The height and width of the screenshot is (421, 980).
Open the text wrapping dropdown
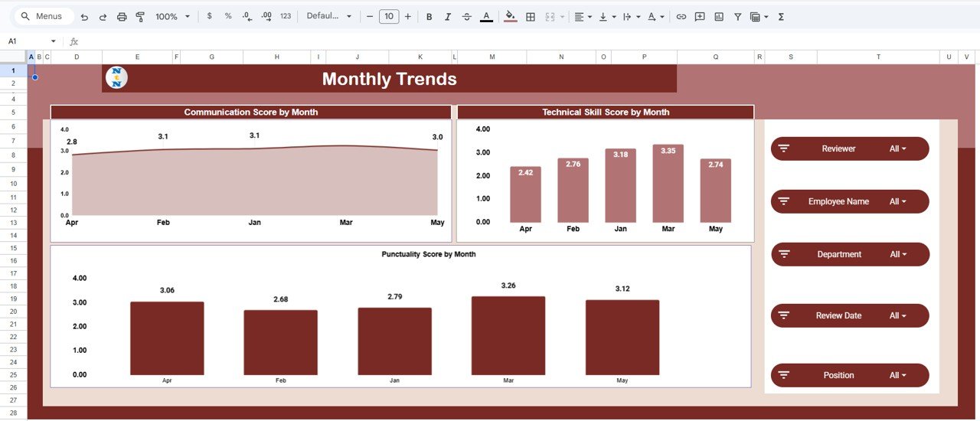tap(630, 16)
